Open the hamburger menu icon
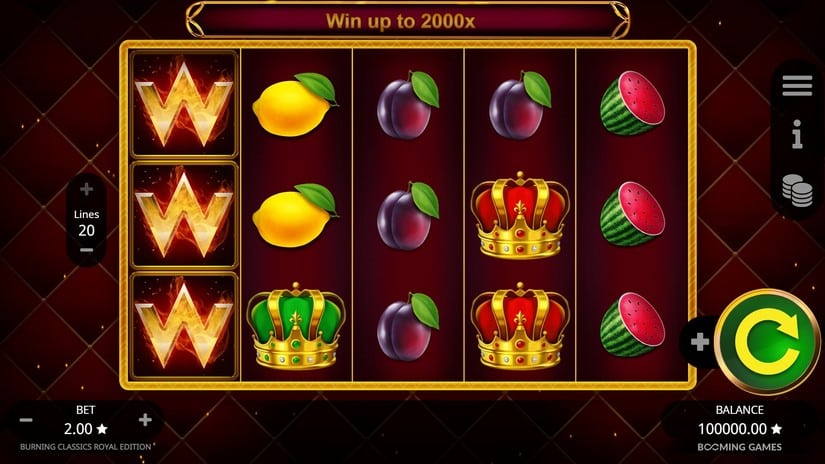The height and width of the screenshot is (464, 825). (x=797, y=86)
